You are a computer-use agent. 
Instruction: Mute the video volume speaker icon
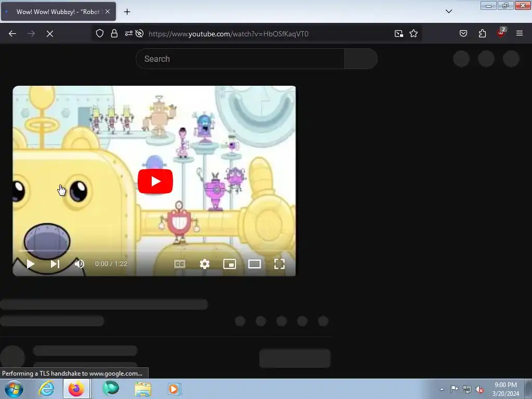79,264
